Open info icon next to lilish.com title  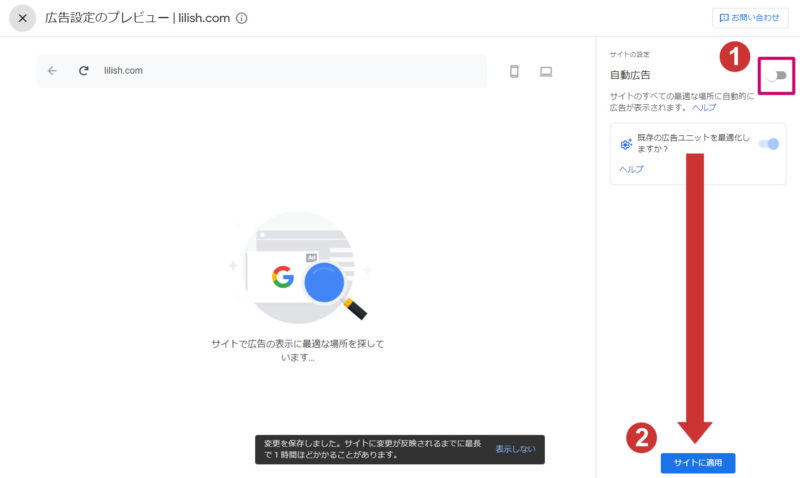[242, 18]
